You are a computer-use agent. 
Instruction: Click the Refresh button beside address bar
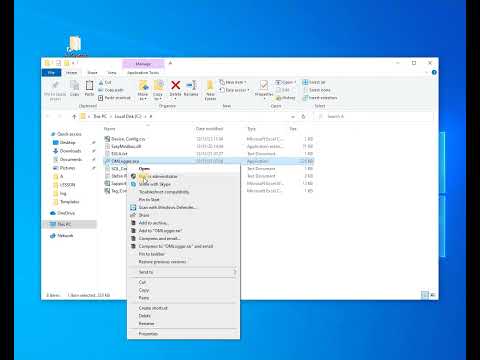(303, 116)
